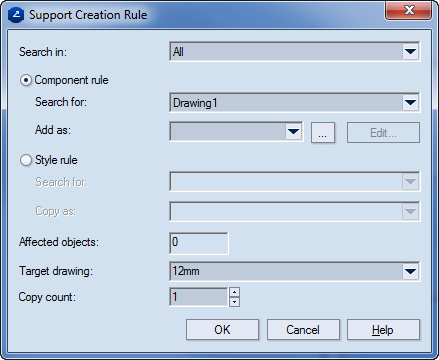Click the Copy as dropdown
Viewport: 439px width, 360px height.
pyautogui.click(x=295, y=211)
